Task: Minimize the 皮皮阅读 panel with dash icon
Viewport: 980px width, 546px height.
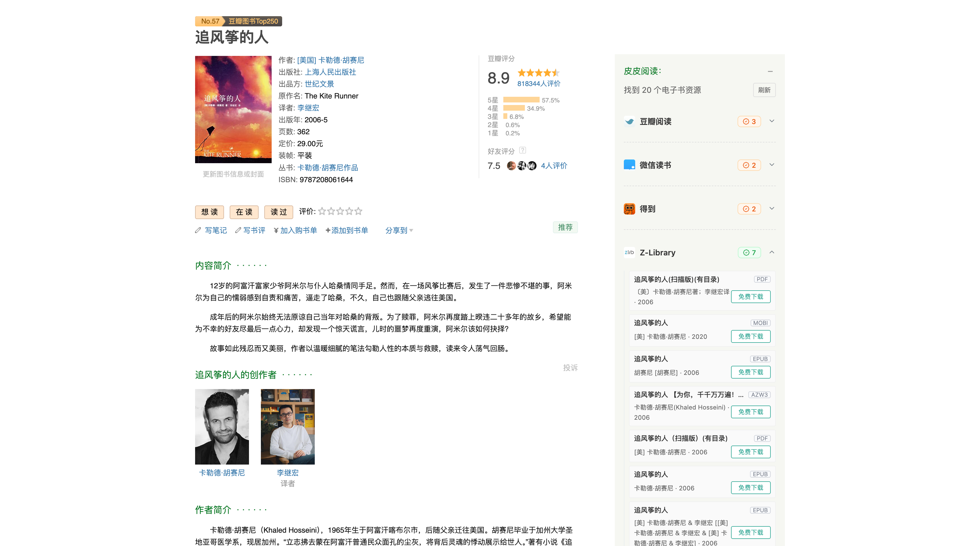Action: (x=770, y=71)
